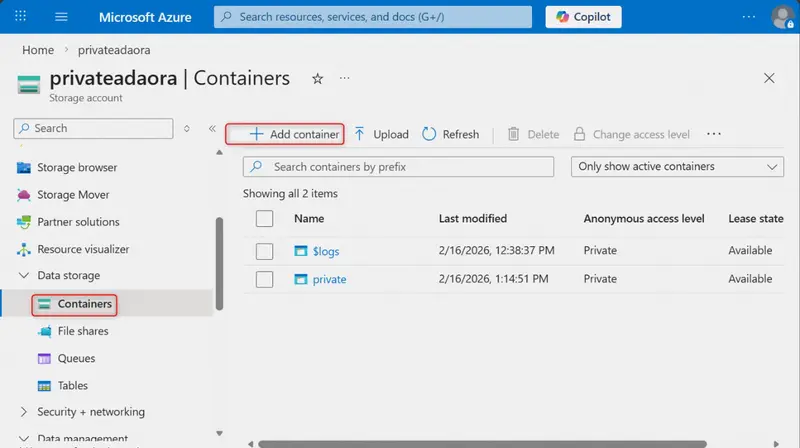Open Storage browser in sidebar
The image size is (800, 448).
click(77, 167)
